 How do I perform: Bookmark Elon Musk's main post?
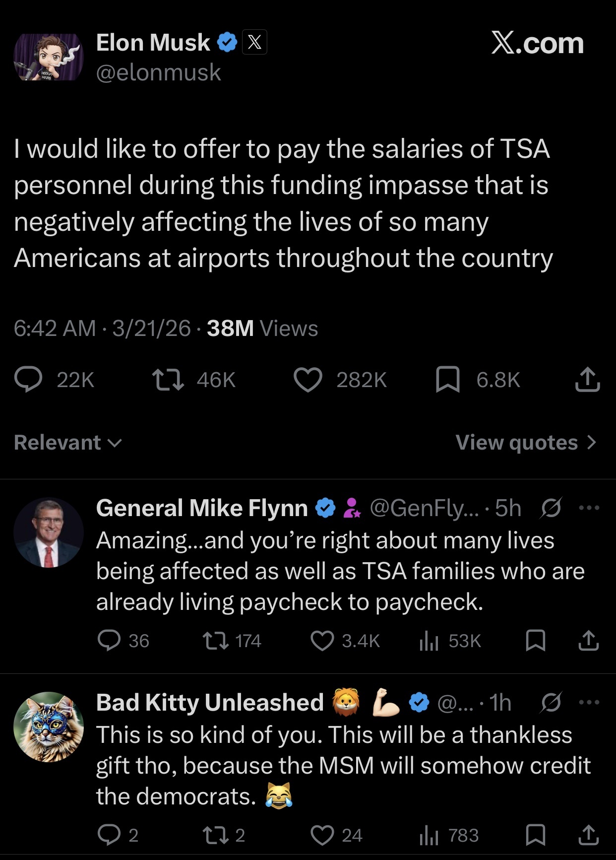(x=447, y=380)
